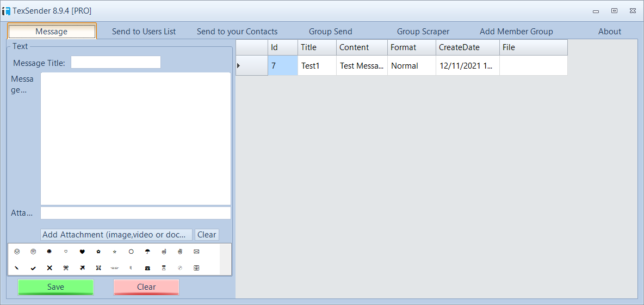Insert the star symbol
This screenshot has width=644, height=305.
(115, 251)
